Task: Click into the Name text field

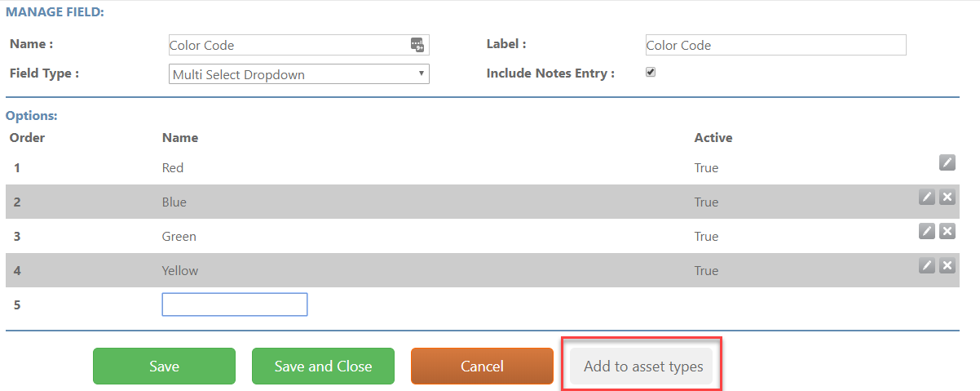Action: click(298, 45)
